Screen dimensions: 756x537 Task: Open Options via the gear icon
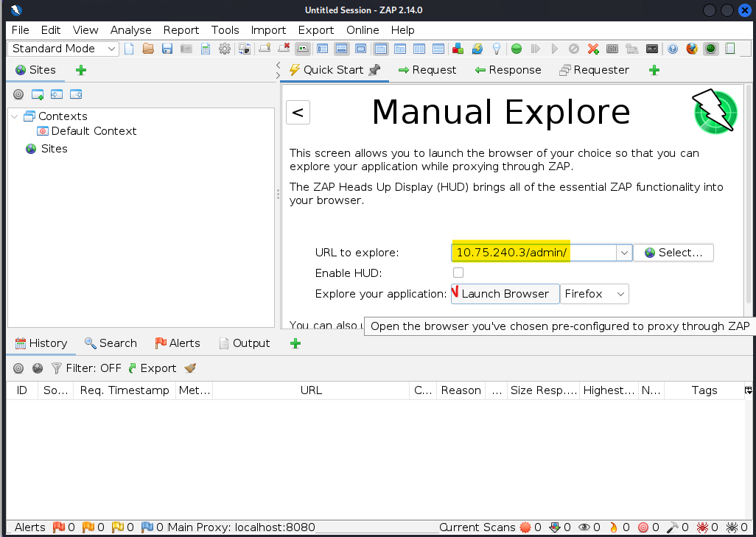225,49
